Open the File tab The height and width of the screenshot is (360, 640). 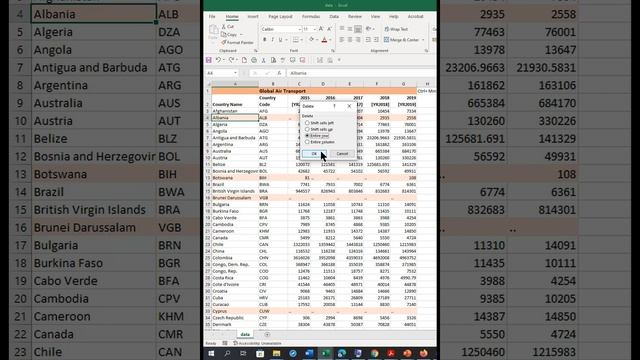212,17
